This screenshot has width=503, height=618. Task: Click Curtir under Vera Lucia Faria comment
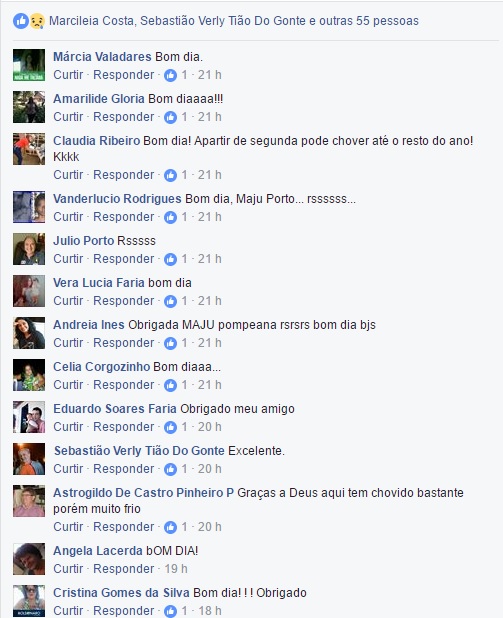pos(68,301)
